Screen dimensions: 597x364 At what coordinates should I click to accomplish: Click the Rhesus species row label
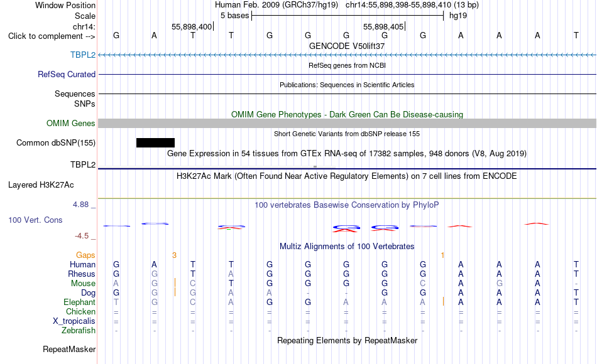click(82, 274)
